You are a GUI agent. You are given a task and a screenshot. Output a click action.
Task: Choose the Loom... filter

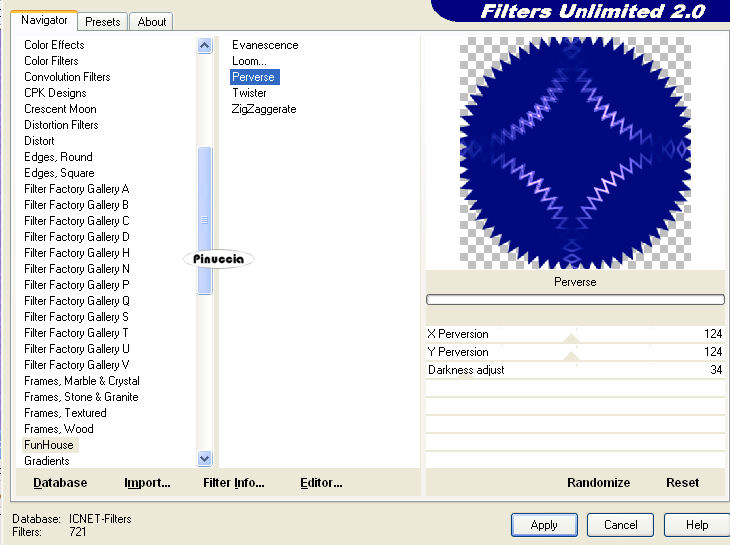click(x=249, y=61)
